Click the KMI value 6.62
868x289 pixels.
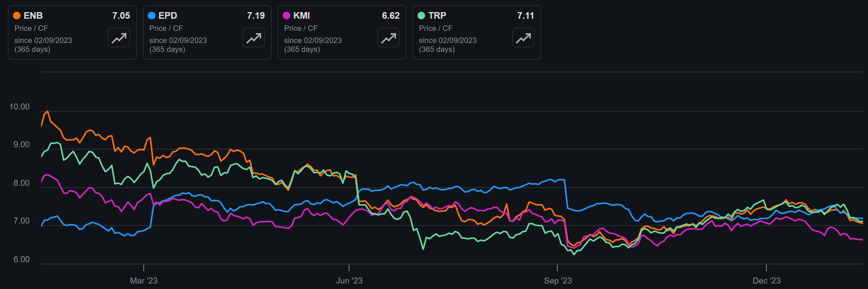coord(390,16)
